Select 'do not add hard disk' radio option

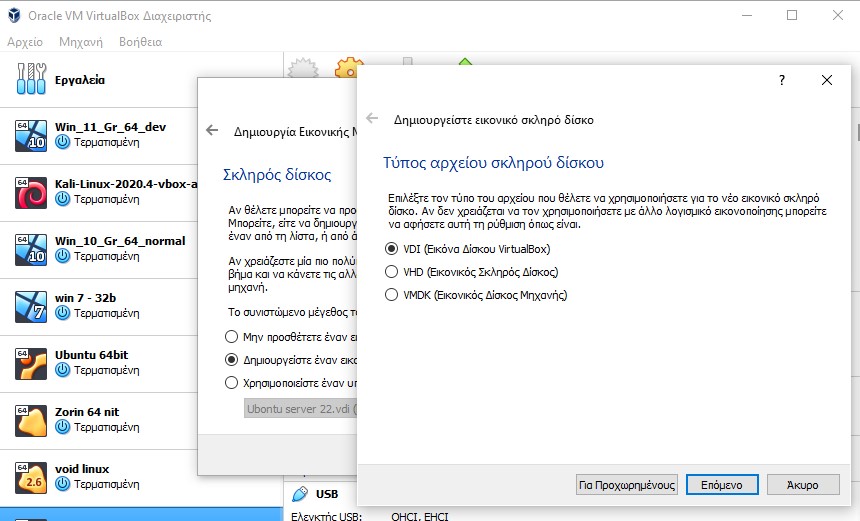[231, 337]
